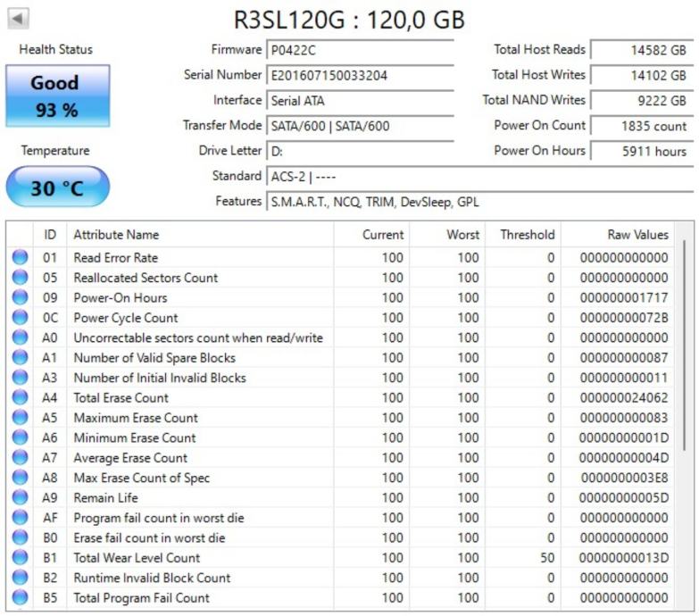Click the status orb for Maximum Erase Count
699x616 pixels.
(x=20, y=418)
